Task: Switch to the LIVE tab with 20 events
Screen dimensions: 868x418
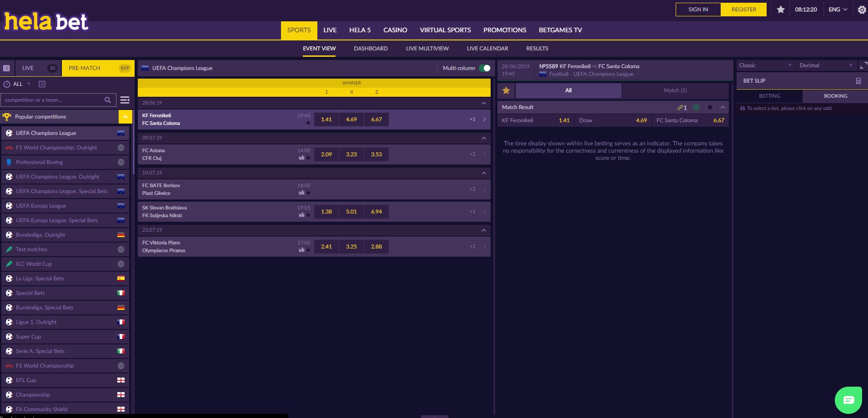Action: 38,68
